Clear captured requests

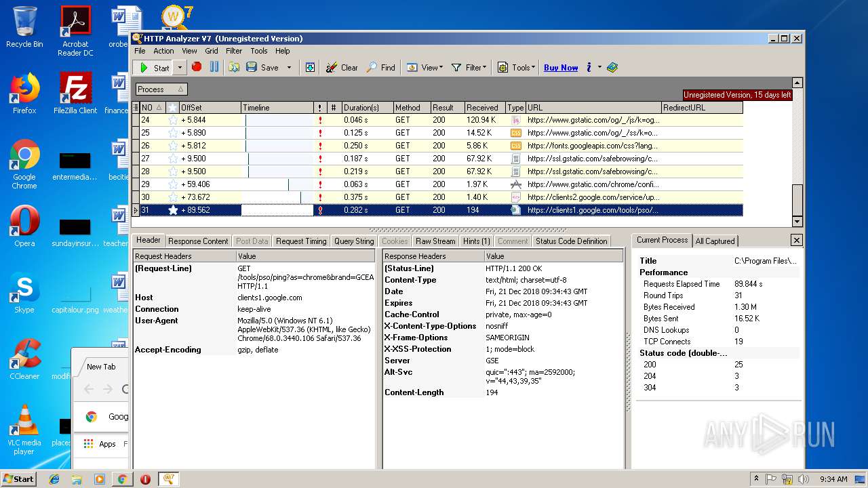pyautogui.click(x=342, y=68)
